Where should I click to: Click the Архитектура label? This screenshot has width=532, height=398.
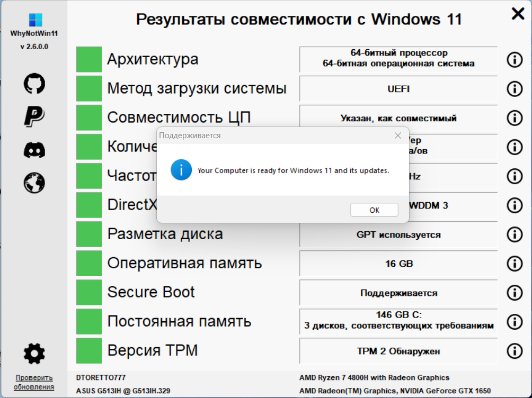coord(153,59)
